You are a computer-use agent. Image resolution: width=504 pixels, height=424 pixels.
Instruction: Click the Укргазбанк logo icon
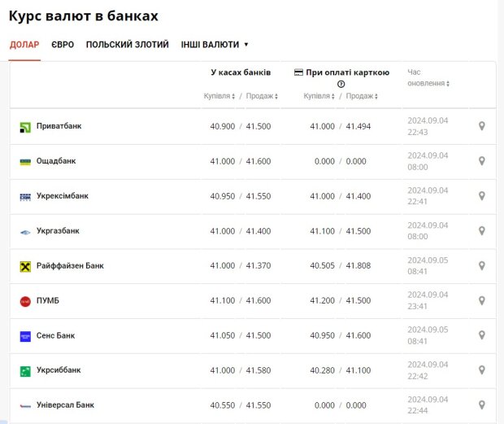[x=25, y=231]
